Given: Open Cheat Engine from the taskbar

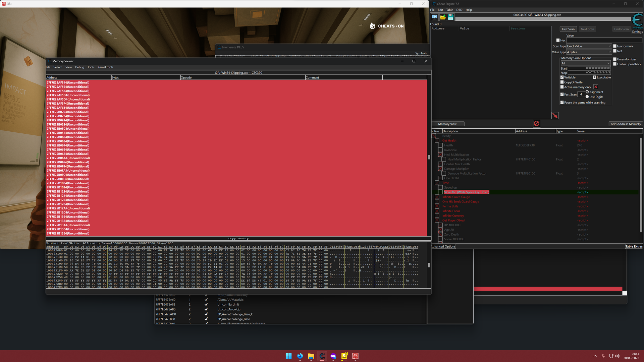Looking at the screenshot, I should [322, 356].
